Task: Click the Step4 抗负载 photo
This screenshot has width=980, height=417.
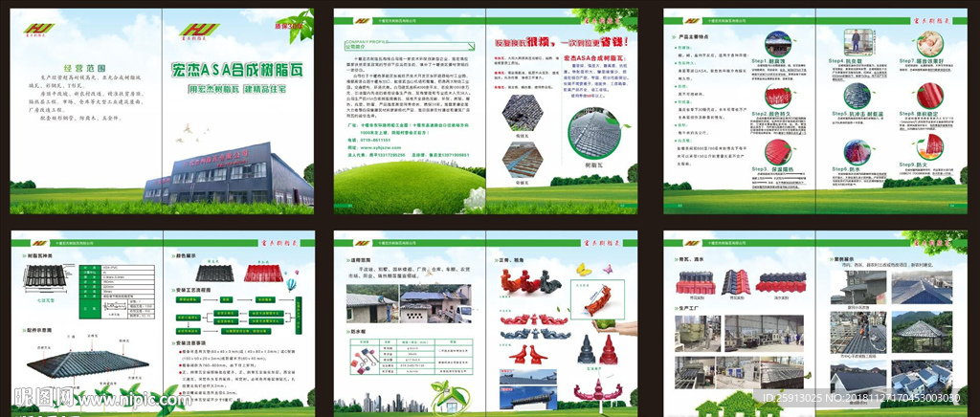Action: pos(857,41)
